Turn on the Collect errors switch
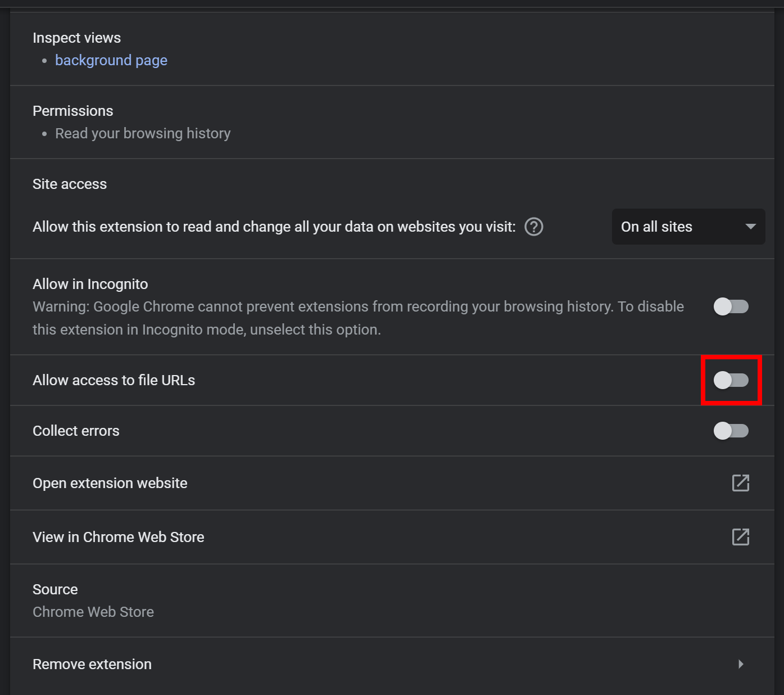This screenshot has width=784, height=695. coord(731,431)
